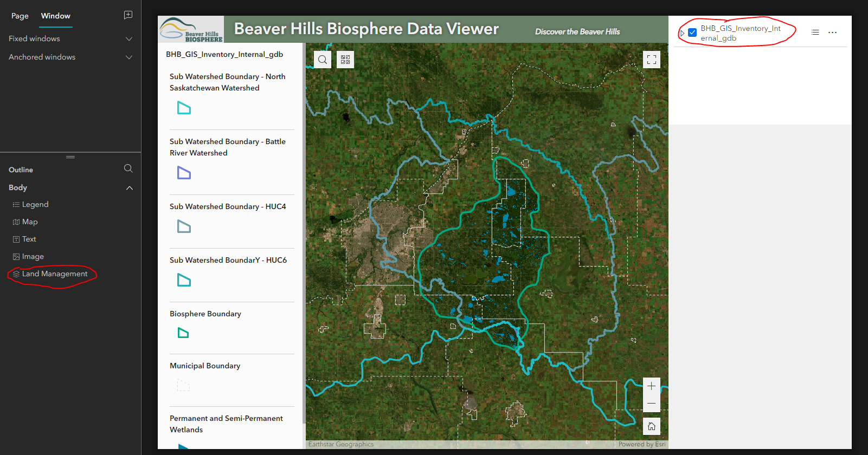Click Sub Watershed Boundary North Saskatchewan label
The image size is (868, 455).
[x=227, y=82]
